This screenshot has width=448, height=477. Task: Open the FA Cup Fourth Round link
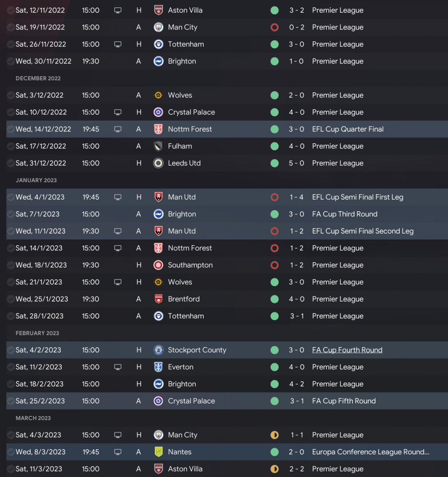(347, 350)
